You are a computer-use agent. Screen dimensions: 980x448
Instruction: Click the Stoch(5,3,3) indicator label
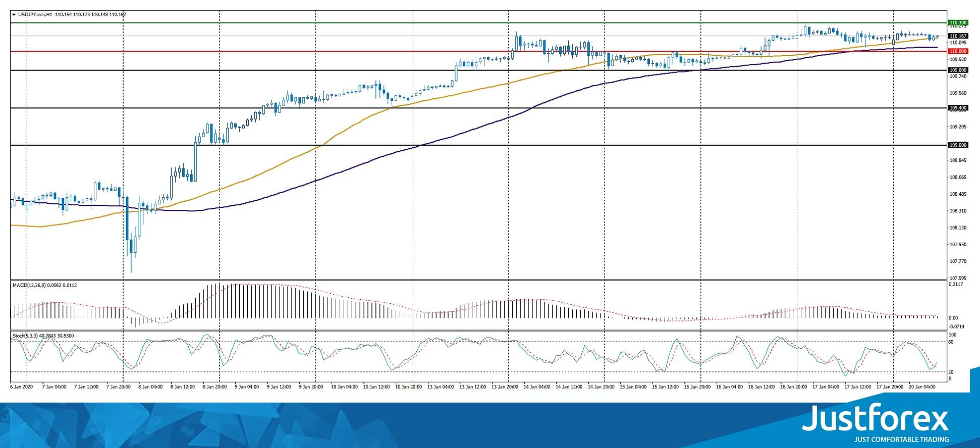(x=26, y=335)
